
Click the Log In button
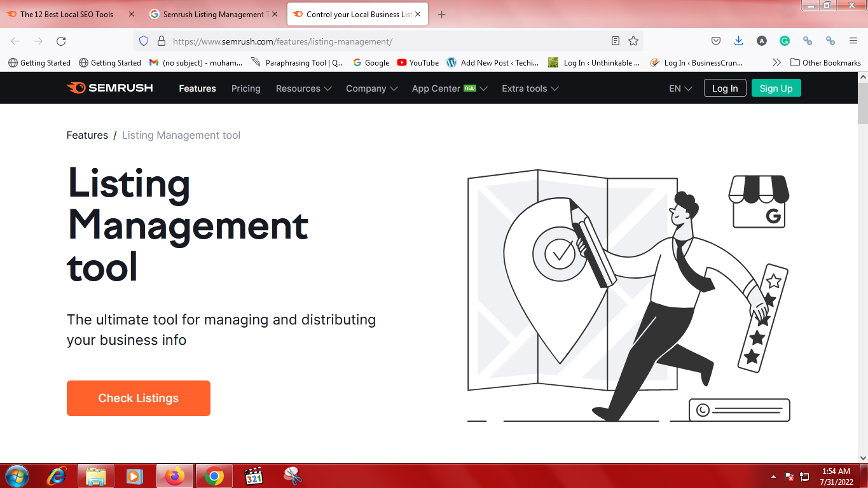725,88
